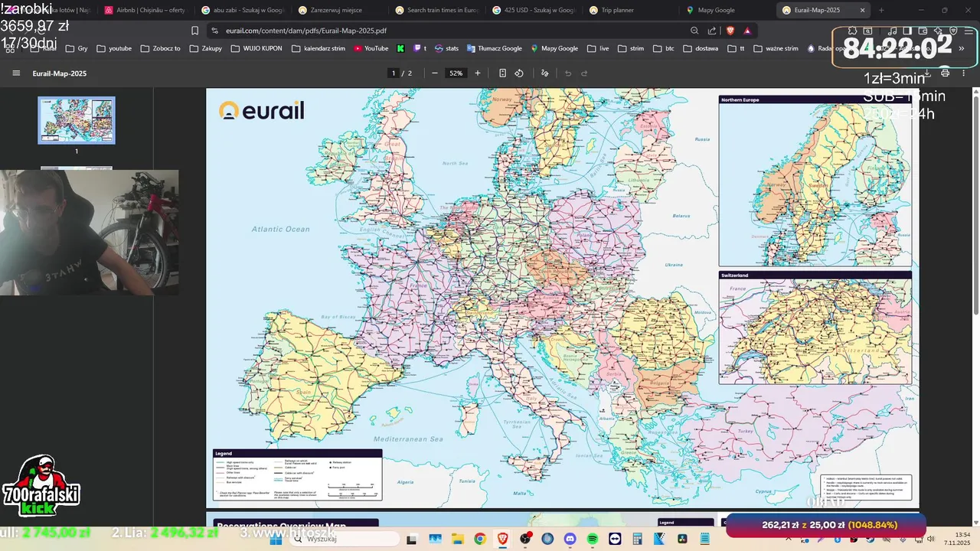Open the PDF viewer sidebar menu icon
980x551 pixels.
click(16, 73)
